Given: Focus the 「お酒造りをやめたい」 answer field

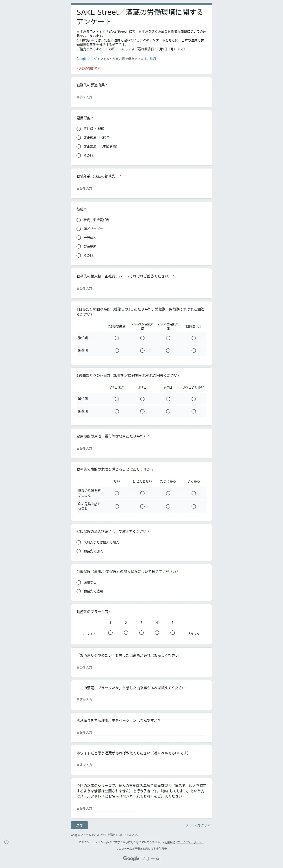Looking at the screenshot, I should click(141, 667).
